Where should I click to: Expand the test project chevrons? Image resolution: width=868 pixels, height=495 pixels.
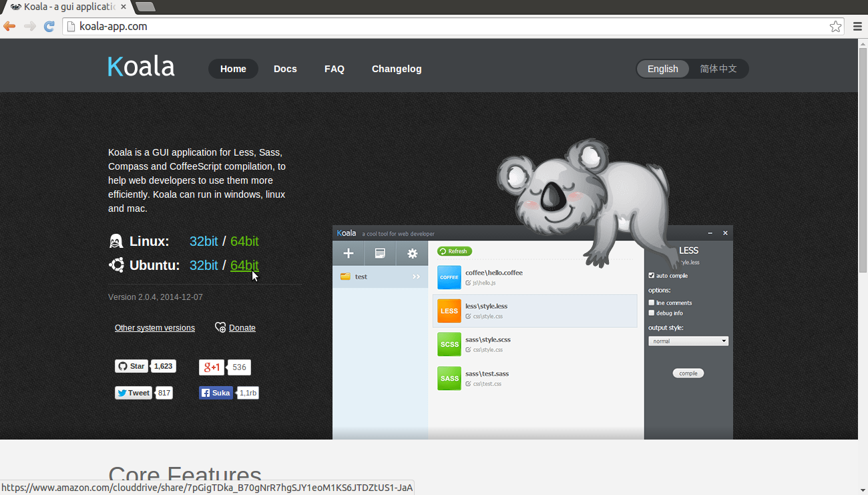pos(417,277)
